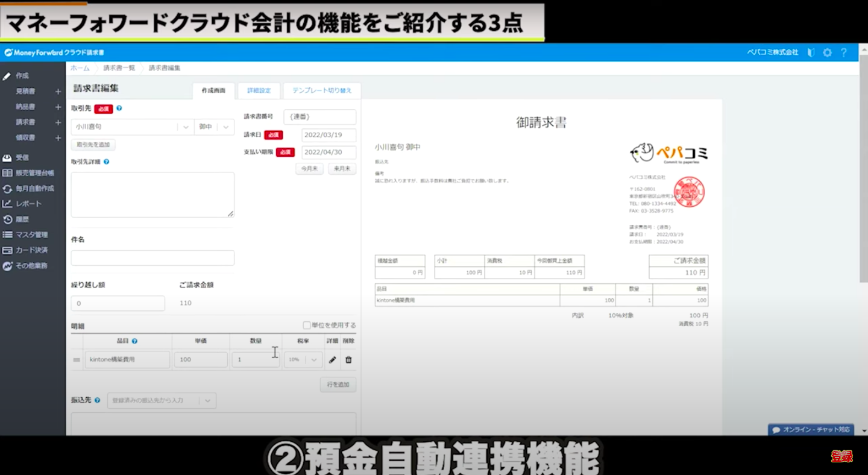Click the help icon beside 取引先 label

pos(119,109)
